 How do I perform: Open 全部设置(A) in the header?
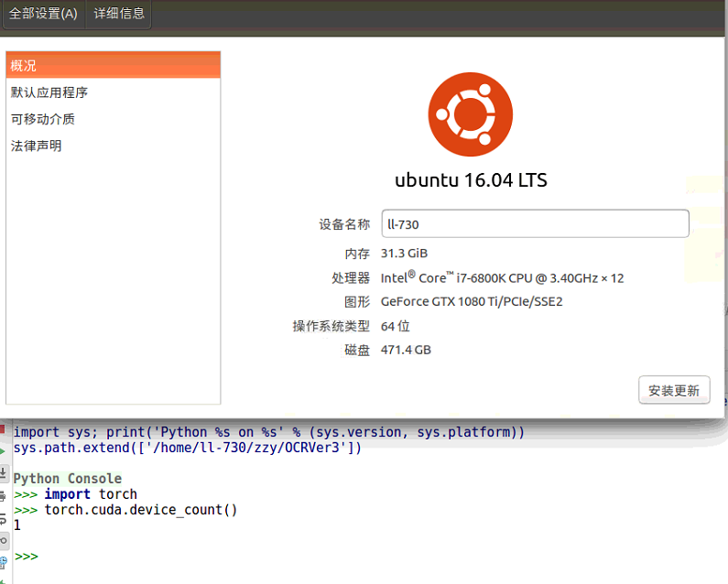point(43,14)
